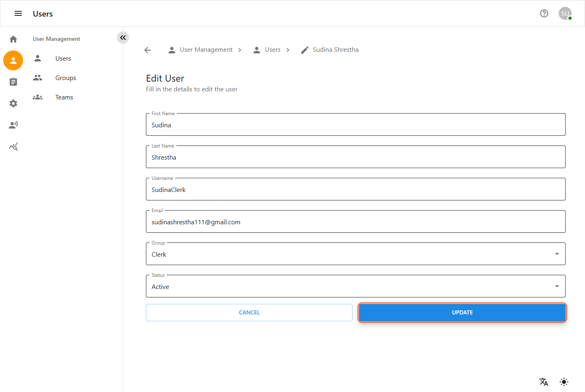
Task: Toggle the light/dark theme icon
Action: pos(564,382)
